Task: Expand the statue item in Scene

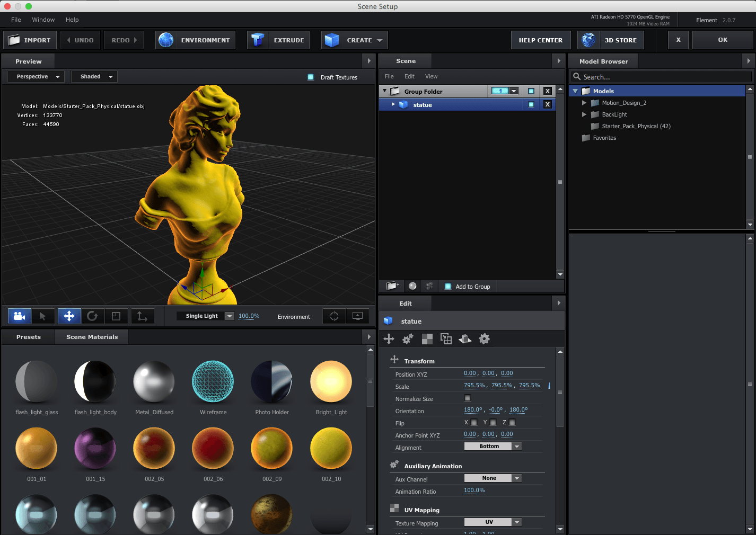Action: pyautogui.click(x=393, y=104)
